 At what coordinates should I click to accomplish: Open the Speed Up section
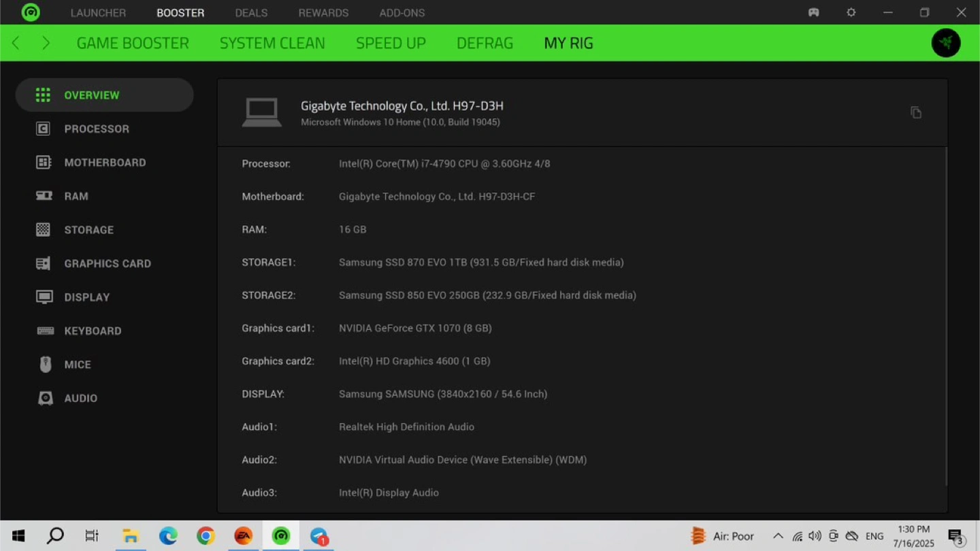click(391, 43)
